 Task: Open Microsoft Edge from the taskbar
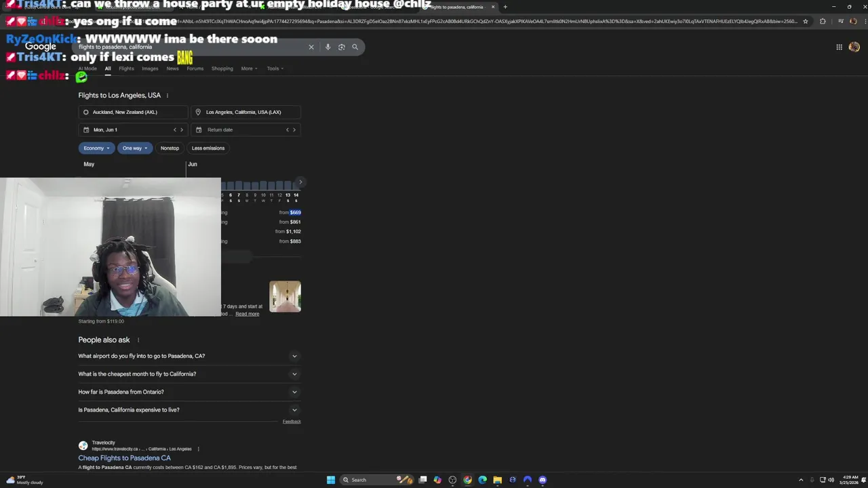point(482,480)
